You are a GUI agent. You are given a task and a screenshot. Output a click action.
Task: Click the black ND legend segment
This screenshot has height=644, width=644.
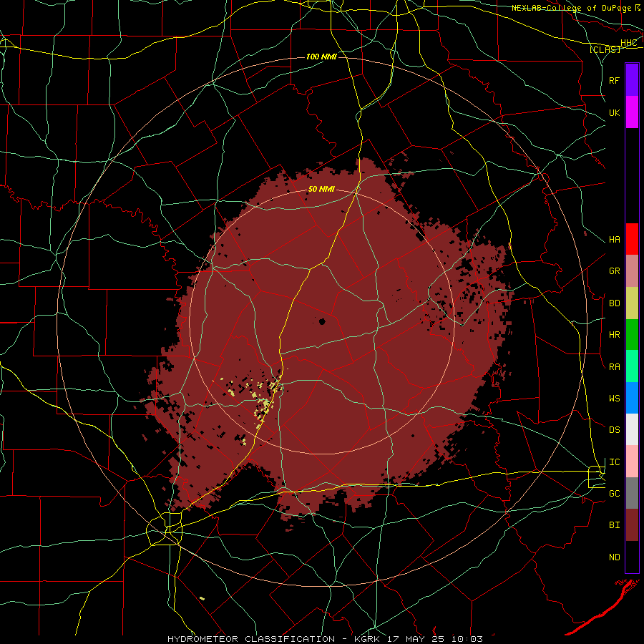coord(632,557)
